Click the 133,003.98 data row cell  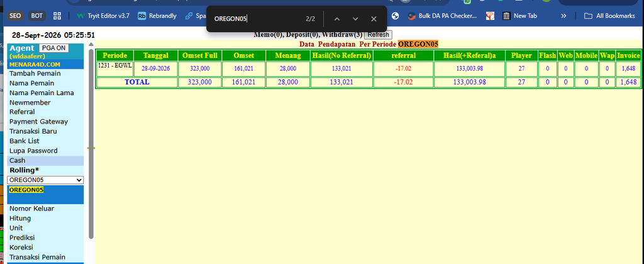click(x=469, y=69)
